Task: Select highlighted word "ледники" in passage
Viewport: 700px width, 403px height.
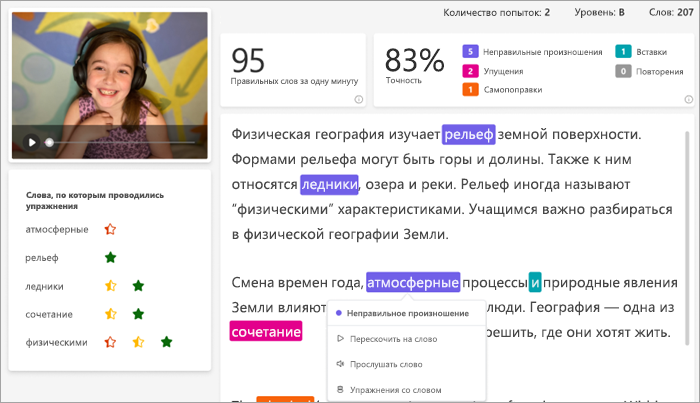Action: (329, 184)
